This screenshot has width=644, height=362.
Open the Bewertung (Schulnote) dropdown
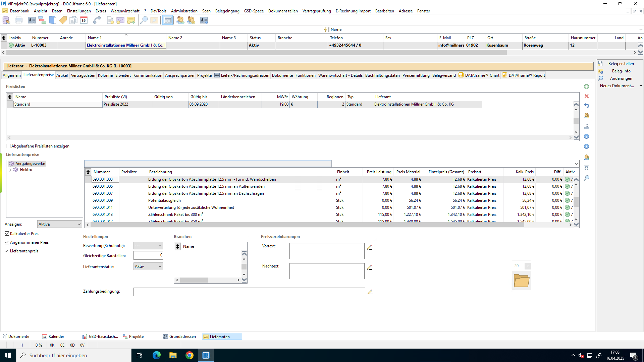tap(148, 246)
